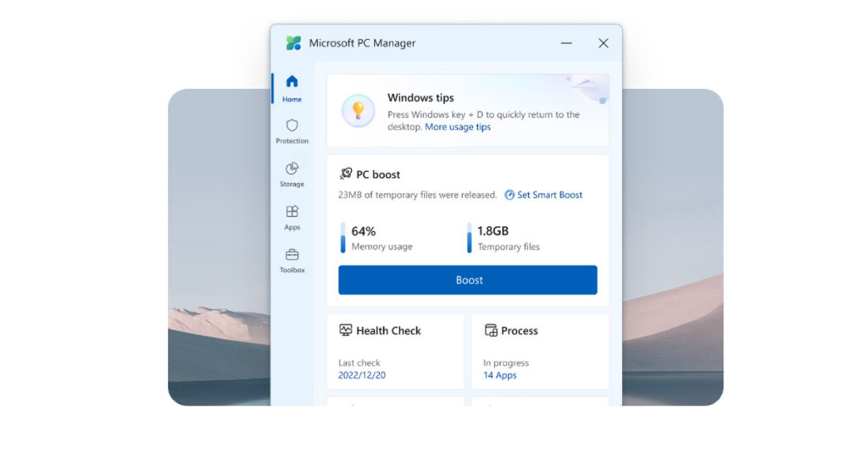Click the lightbulb Windows tips icon
Screen dimensions: 868x454
click(359, 111)
